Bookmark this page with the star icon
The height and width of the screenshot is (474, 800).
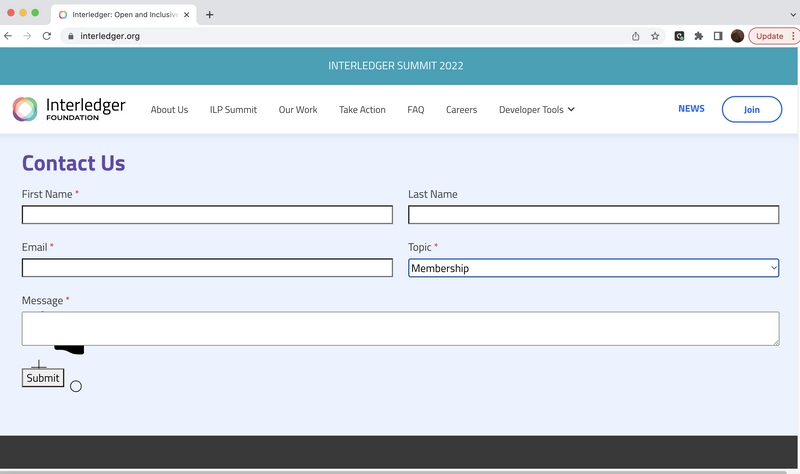[655, 36]
